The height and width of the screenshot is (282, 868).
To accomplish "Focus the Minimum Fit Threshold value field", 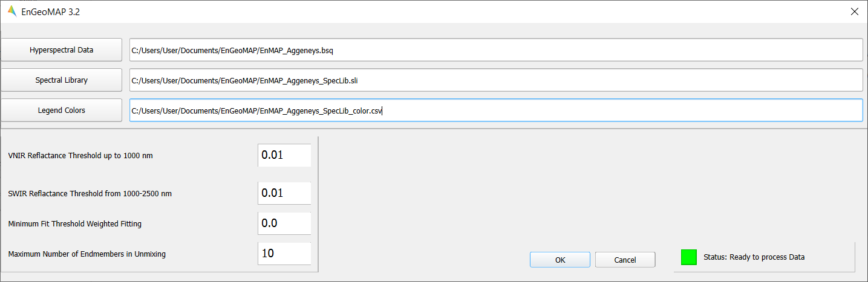I will pyautogui.click(x=284, y=223).
